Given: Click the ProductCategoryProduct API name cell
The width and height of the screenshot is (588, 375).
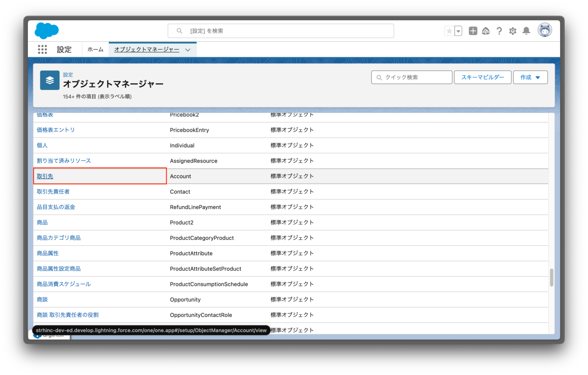Looking at the screenshot, I should (x=202, y=238).
